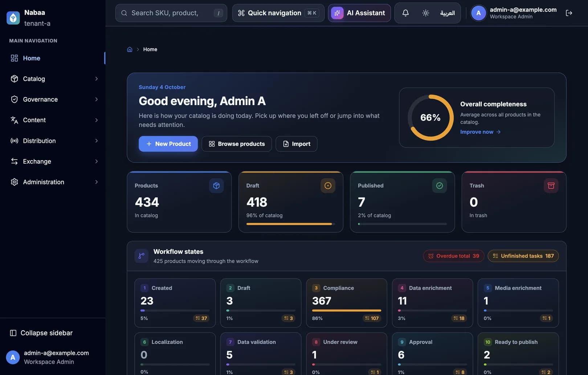This screenshot has width=588, height=375.
Task: Click the 66% completeness ring
Action: pos(430,118)
